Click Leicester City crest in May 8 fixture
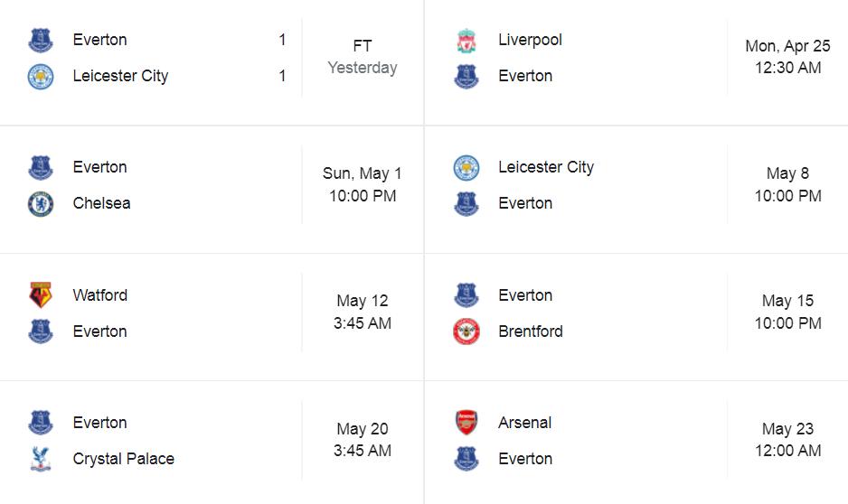Screen dimensions: 848x504 pos(466,167)
